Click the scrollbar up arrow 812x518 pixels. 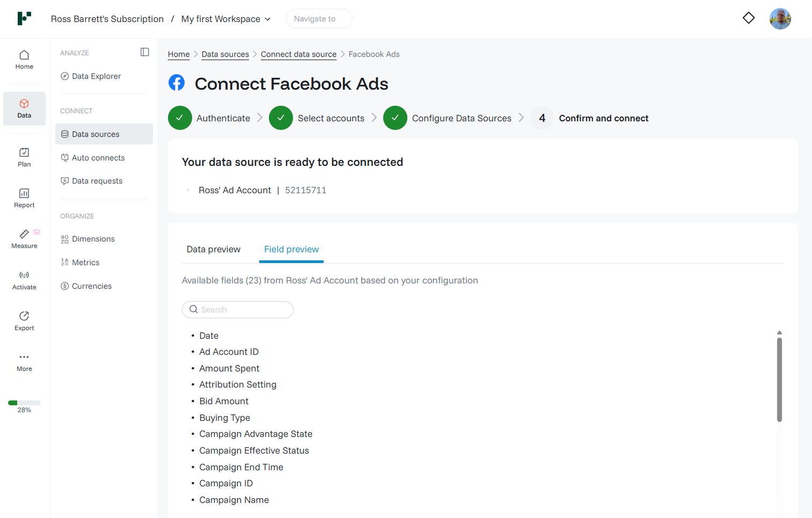click(779, 333)
